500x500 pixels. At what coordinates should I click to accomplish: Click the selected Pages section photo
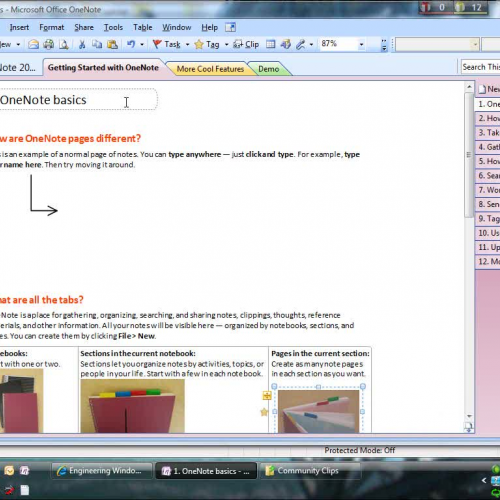tap(319, 411)
